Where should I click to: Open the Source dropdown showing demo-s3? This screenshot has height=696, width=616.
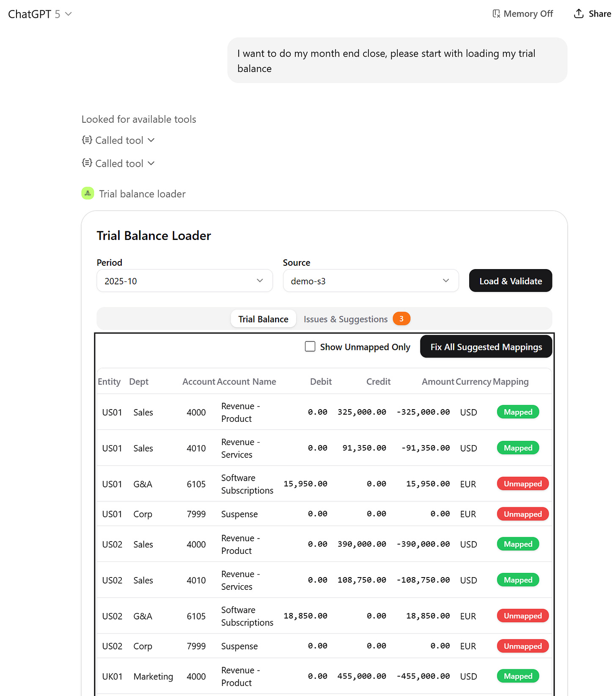pyautogui.click(x=371, y=281)
